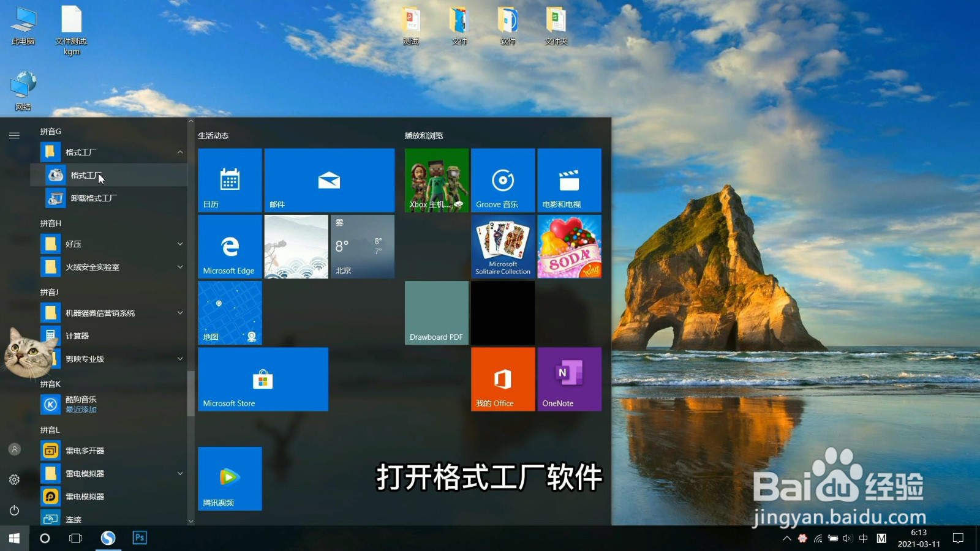The image size is (980, 551).
Task: Launch 酷狗音乐 from app list
Action: point(109,404)
